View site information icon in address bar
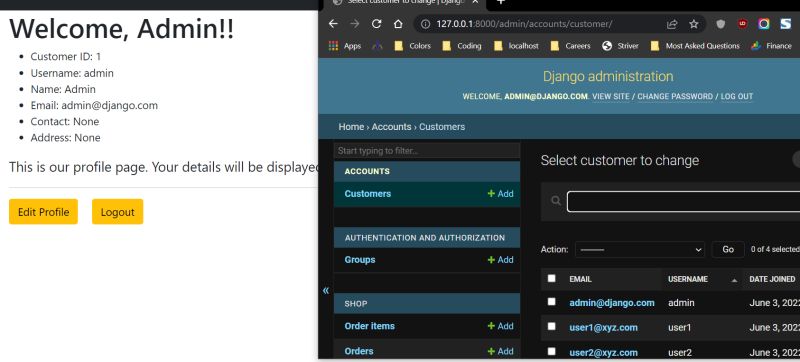Image resolution: width=800 pixels, height=362 pixels. coord(426,24)
